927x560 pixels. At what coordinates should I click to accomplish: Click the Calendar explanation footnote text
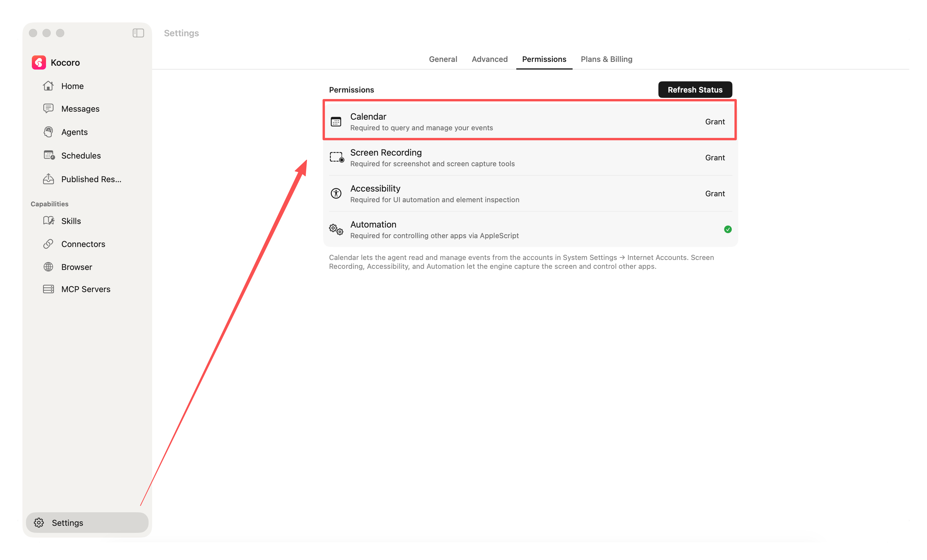[x=521, y=262]
